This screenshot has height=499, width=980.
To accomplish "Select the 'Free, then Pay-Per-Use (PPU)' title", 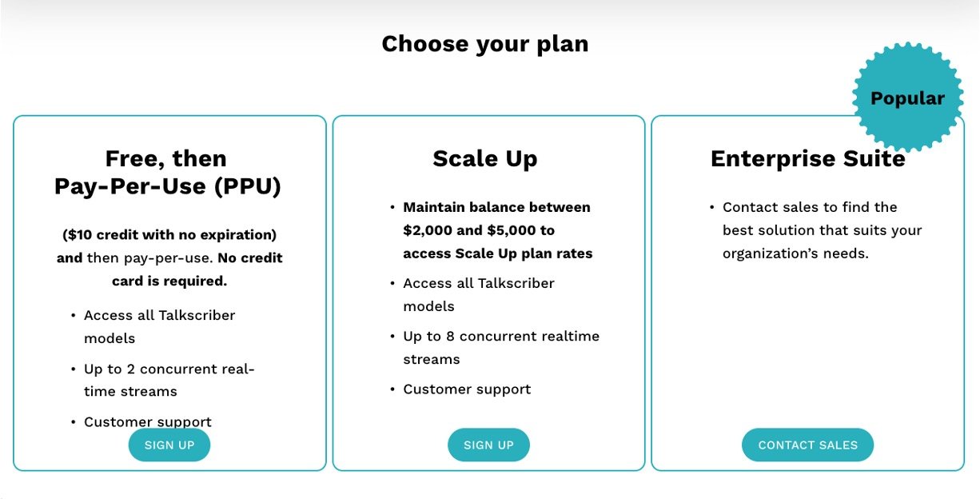I will tap(168, 172).
